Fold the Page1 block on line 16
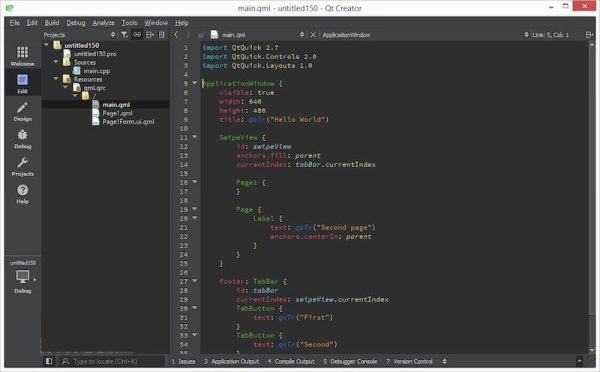The image size is (600, 372). [x=195, y=182]
